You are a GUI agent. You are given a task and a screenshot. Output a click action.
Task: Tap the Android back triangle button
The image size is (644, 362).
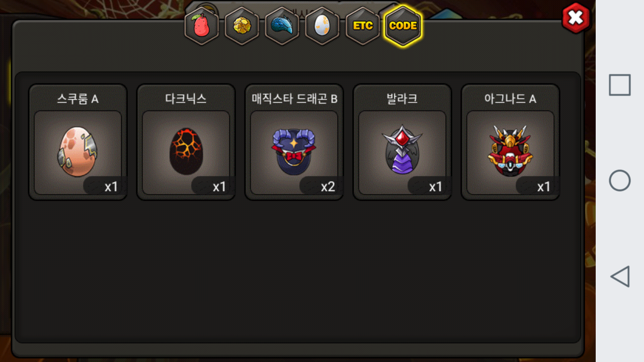pyautogui.click(x=620, y=277)
